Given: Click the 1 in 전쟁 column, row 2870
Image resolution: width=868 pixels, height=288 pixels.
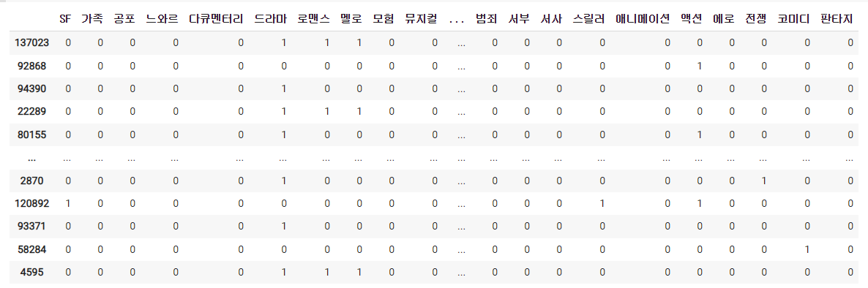Looking at the screenshot, I should pos(764,181).
